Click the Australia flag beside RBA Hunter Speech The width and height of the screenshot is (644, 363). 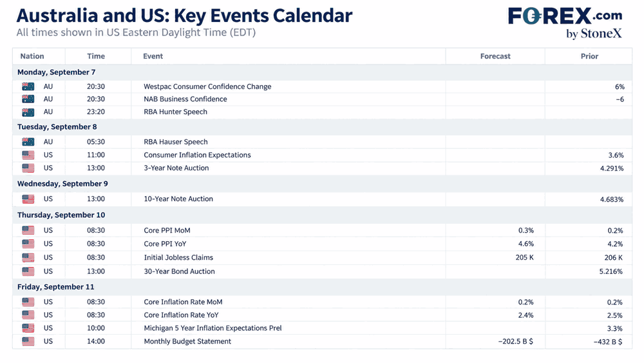click(28, 112)
